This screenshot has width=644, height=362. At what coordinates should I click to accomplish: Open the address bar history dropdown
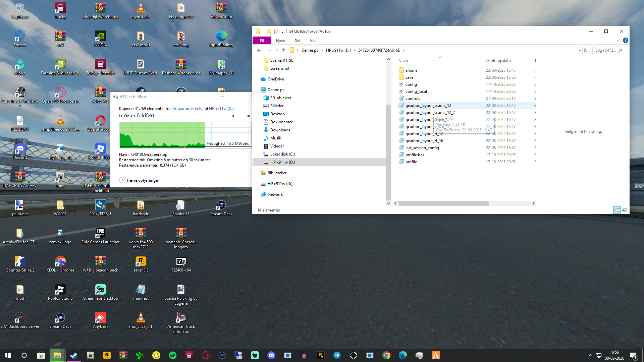(580, 50)
